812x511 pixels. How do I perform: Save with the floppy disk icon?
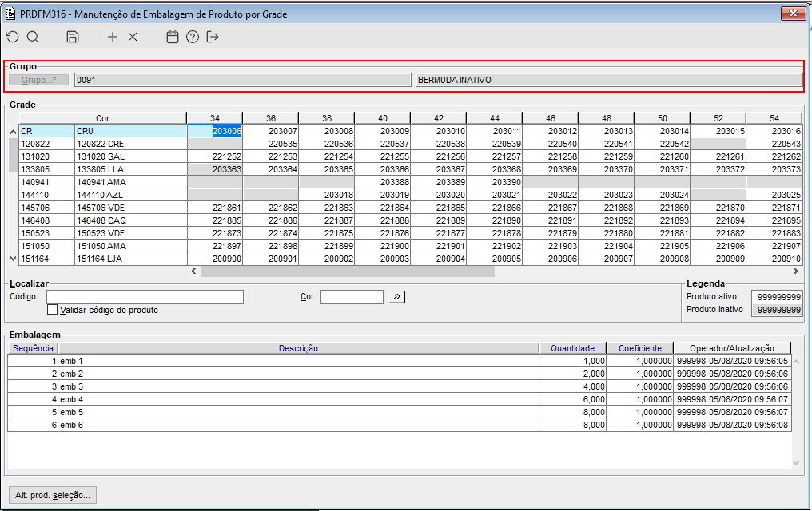(73, 37)
